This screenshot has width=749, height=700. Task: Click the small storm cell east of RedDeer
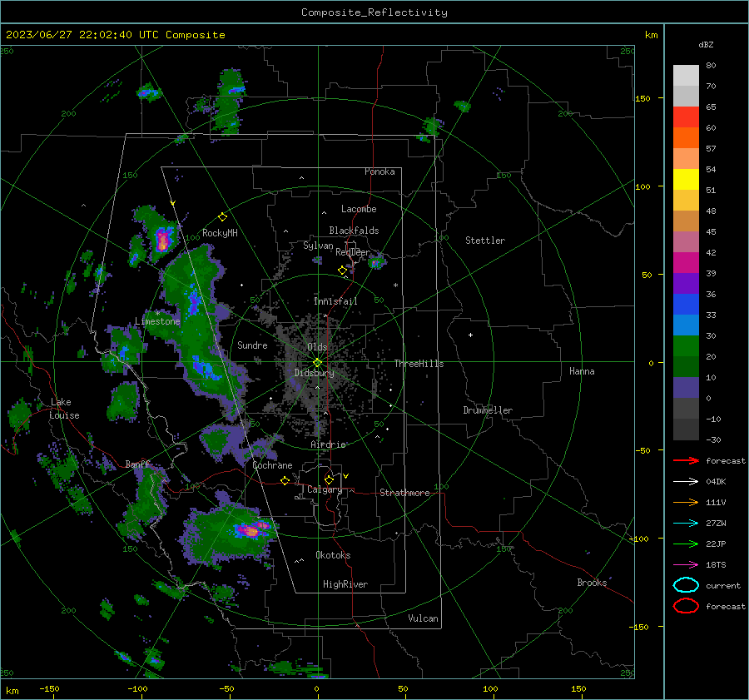[x=376, y=262]
